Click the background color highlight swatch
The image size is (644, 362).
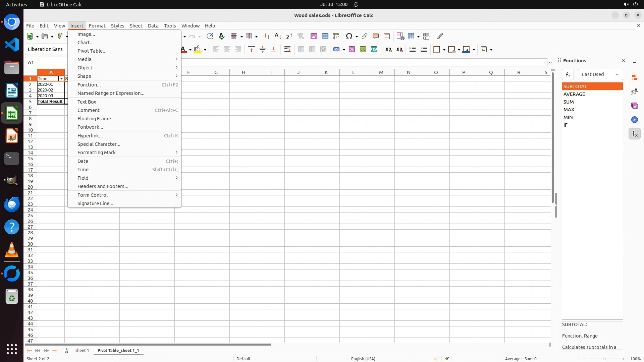(x=198, y=50)
